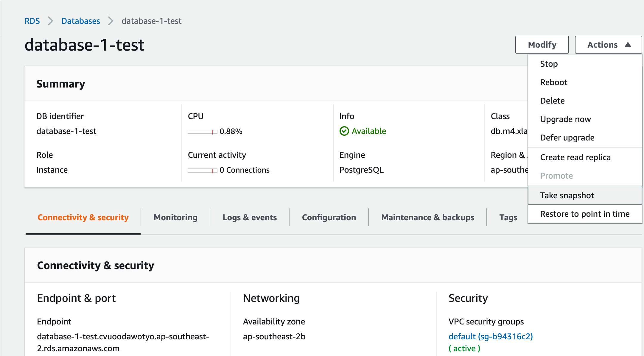Image resolution: width=644 pixels, height=356 pixels.
Task: Click the CPU usage progress bar
Action: (x=202, y=132)
